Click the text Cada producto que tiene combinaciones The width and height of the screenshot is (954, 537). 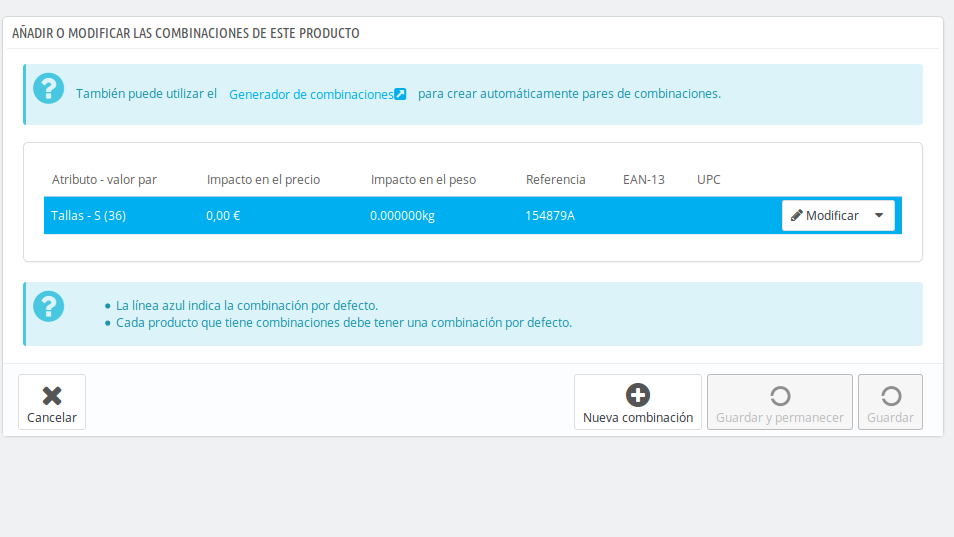pos(344,322)
